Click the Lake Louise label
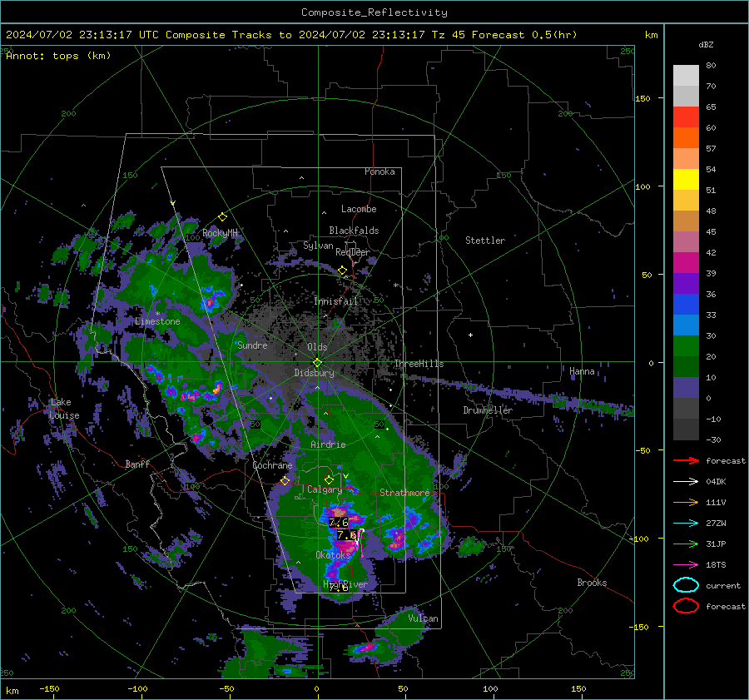Image resolution: width=749 pixels, height=700 pixels. (65, 409)
